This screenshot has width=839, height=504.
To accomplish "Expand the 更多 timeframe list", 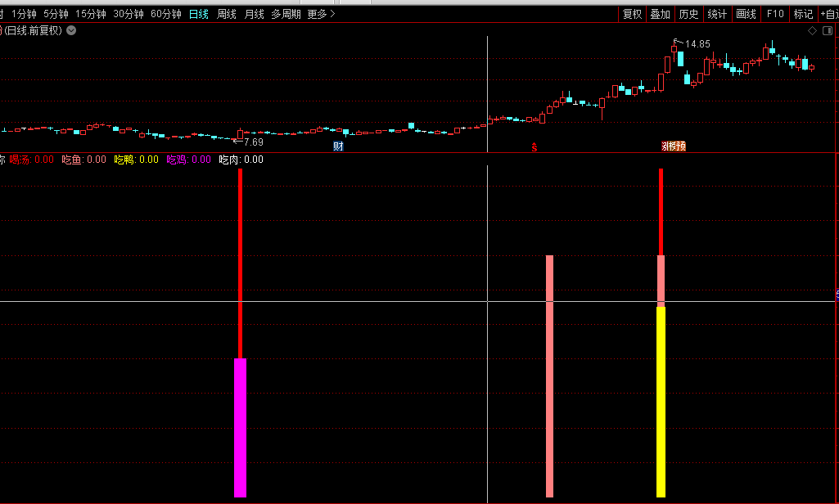I will (x=321, y=14).
